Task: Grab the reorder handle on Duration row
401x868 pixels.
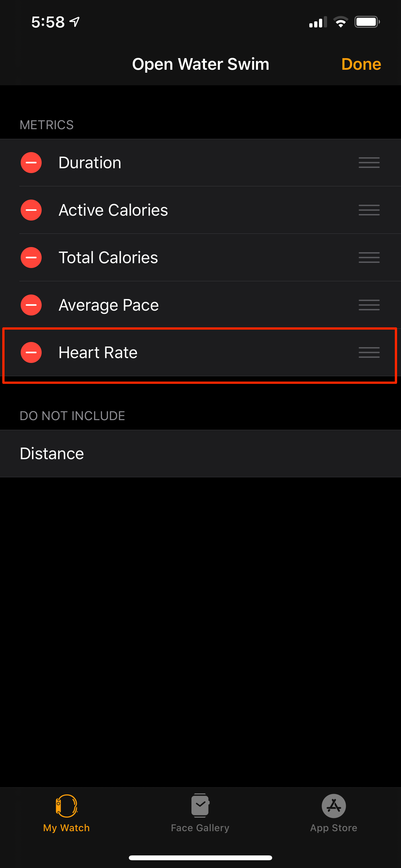Action: pos(369,162)
